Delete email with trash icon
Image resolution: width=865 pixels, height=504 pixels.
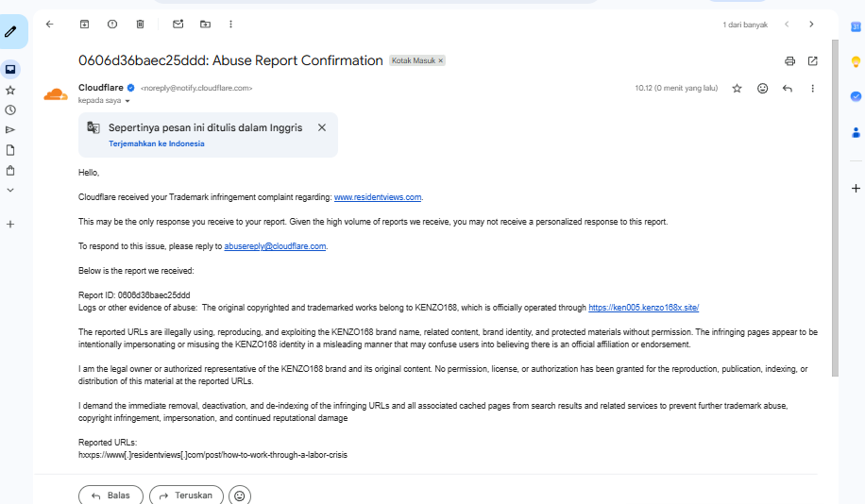(140, 25)
